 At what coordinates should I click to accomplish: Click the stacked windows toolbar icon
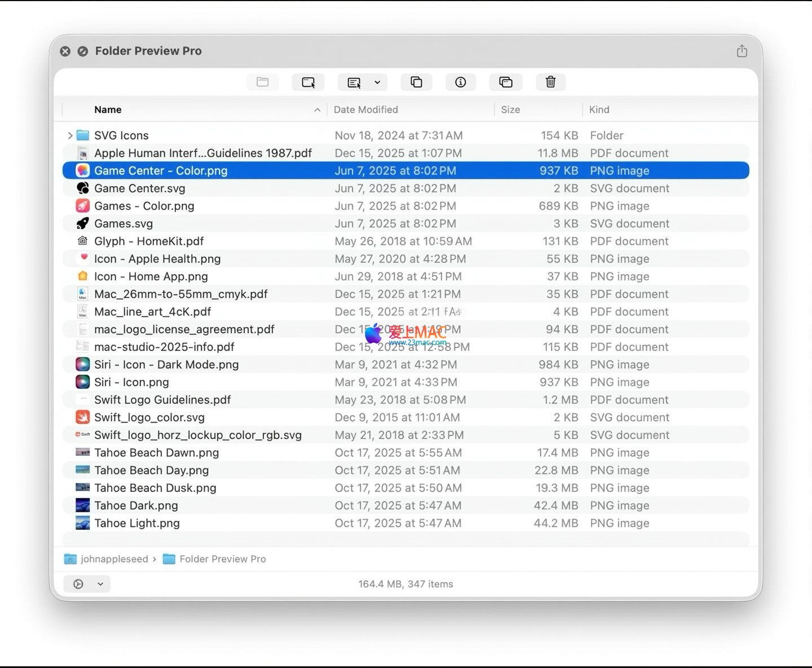pos(505,82)
